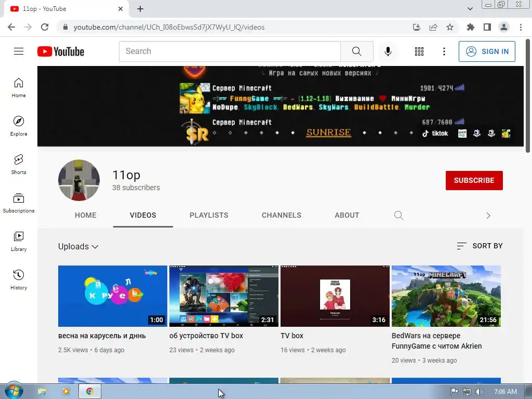
Task: Open video title 'TV box'
Action: [292, 336]
